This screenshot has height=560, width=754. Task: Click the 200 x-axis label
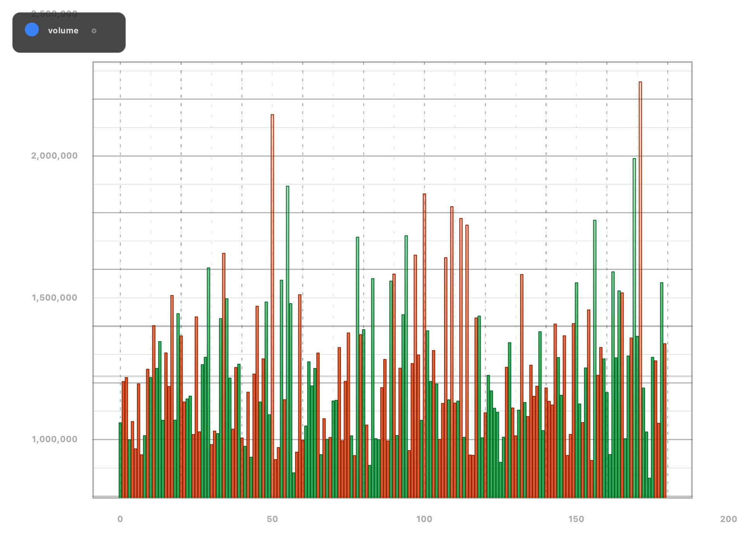point(729,519)
